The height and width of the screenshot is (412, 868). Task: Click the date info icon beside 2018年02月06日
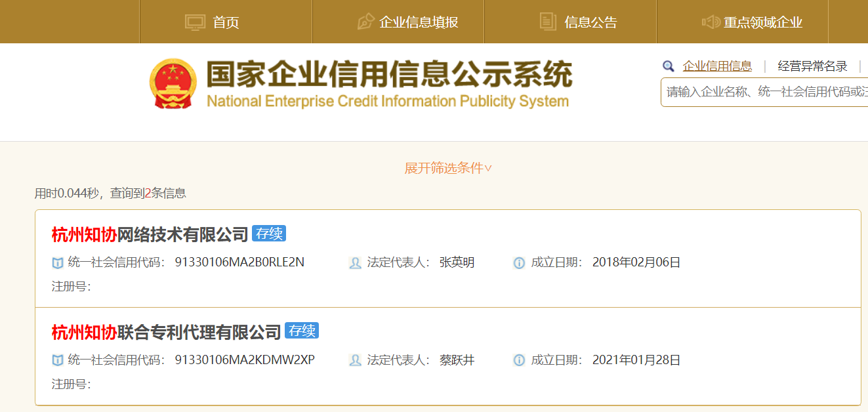pos(519,263)
